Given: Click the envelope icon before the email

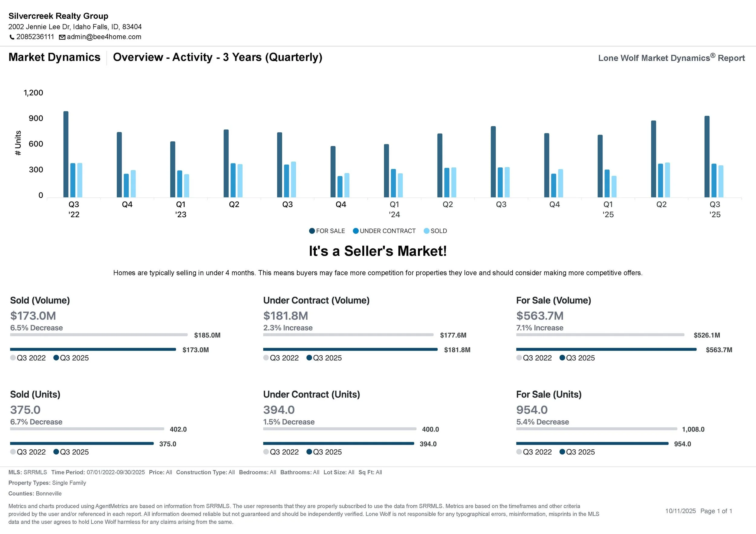Looking at the screenshot, I should click(x=62, y=37).
